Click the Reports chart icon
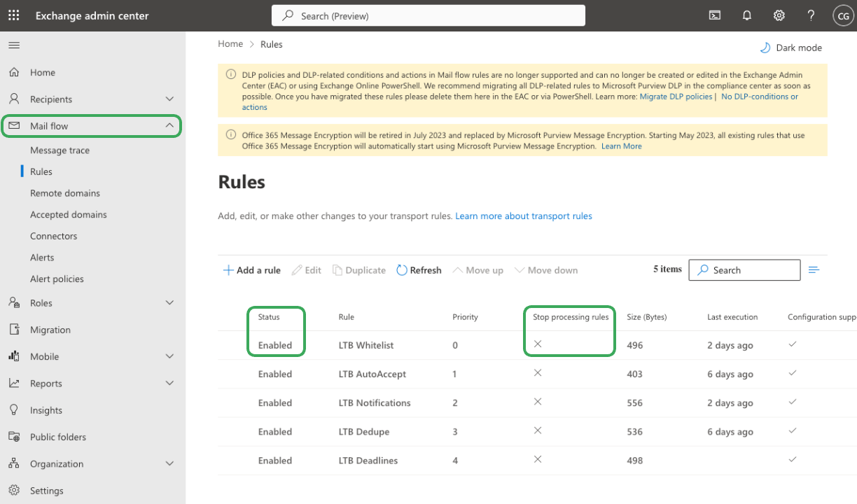 14,384
